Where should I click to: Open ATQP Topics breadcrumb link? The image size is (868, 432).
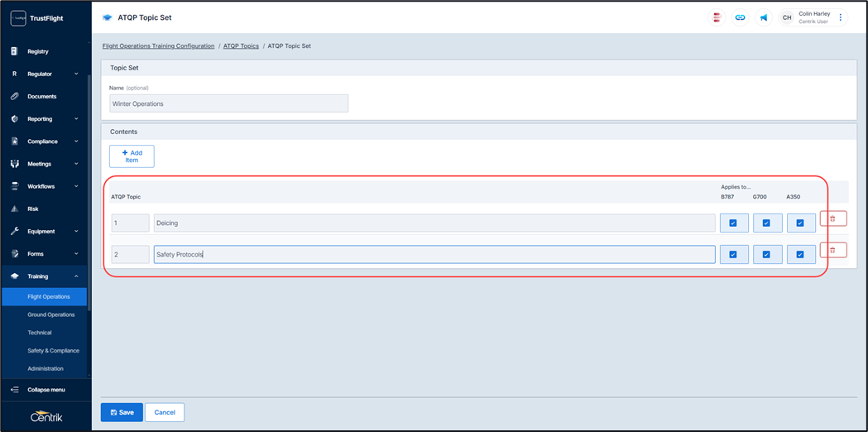point(241,46)
